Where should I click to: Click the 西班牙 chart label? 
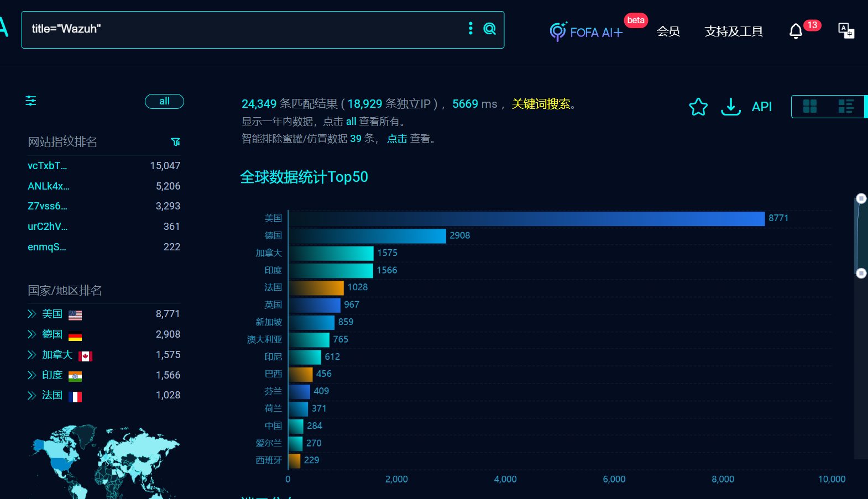click(x=269, y=460)
